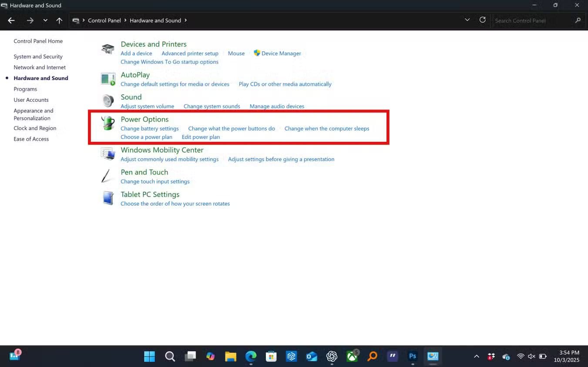Click the AutoPlay category icon
The image size is (588, 367).
(x=108, y=79)
